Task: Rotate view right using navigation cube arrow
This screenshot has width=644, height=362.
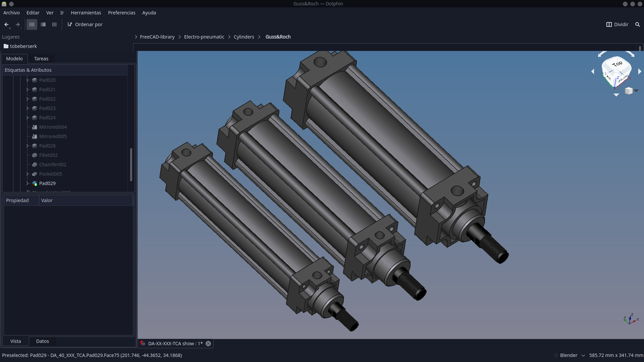Action: (640, 71)
